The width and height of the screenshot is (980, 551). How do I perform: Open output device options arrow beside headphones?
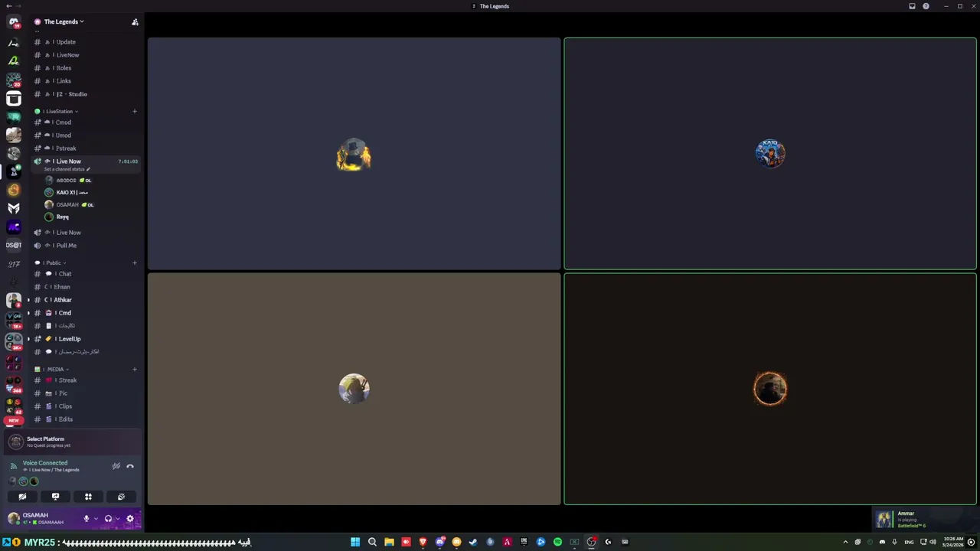pos(117,519)
